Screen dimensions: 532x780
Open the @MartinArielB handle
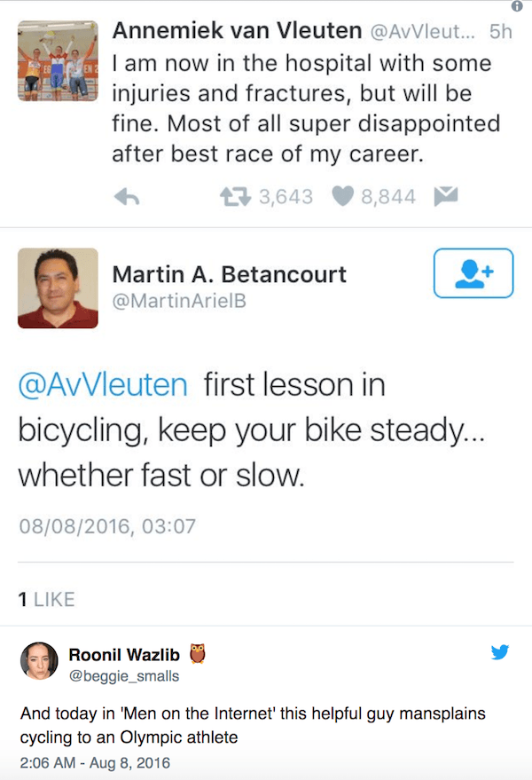[179, 302]
